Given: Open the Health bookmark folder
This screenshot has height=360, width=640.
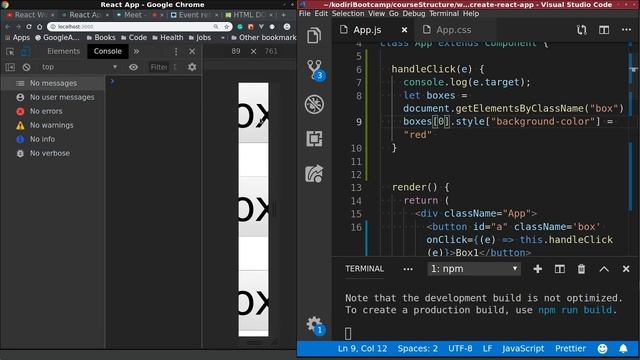Looking at the screenshot, I should pos(167,38).
